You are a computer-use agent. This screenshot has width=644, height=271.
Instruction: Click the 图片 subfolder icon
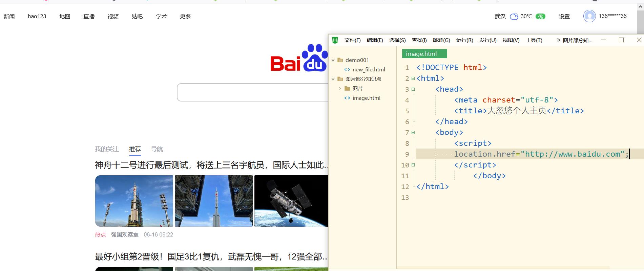(x=347, y=88)
